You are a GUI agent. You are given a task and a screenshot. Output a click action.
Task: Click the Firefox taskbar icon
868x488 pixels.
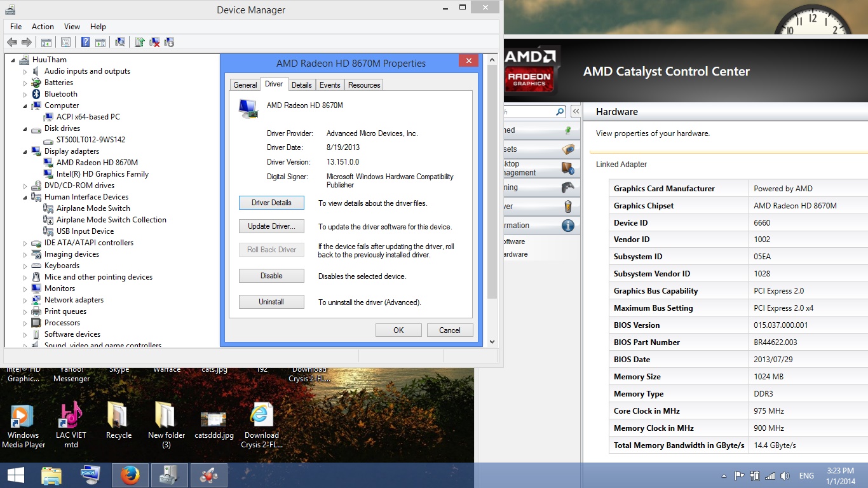[x=130, y=475]
